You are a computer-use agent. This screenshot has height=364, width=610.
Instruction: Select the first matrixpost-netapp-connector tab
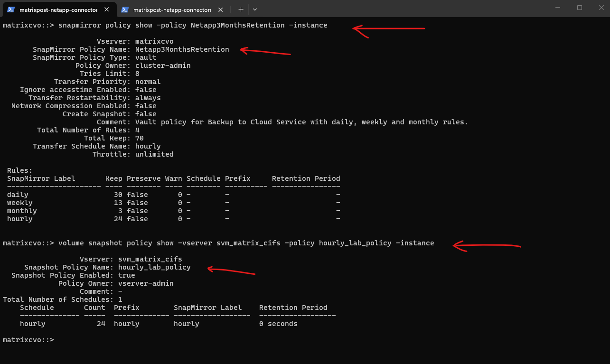pos(58,9)
